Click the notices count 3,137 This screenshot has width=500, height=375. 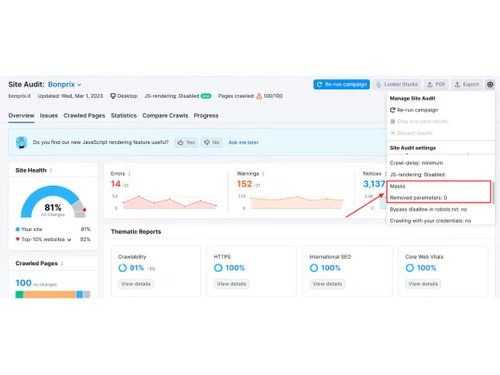(x=374, y=184)
